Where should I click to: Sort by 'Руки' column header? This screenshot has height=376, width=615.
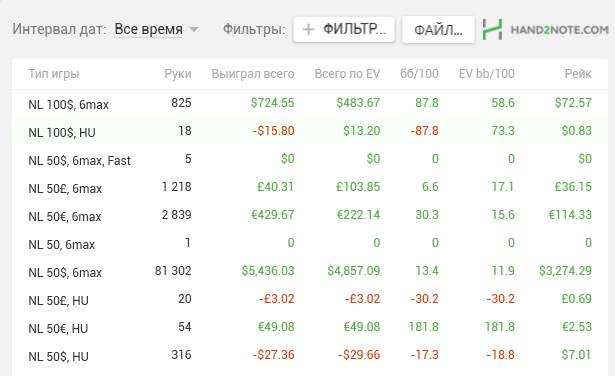pos(178,74)
